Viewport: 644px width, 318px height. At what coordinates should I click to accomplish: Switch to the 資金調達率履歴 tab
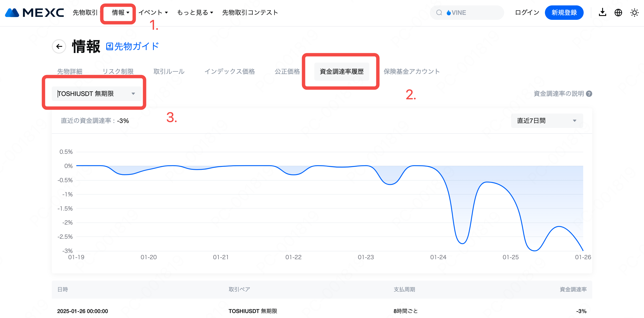click(342, 71)
